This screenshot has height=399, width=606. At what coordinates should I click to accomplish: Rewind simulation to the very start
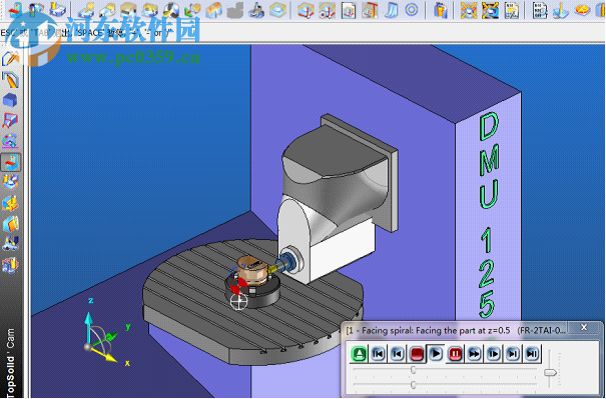click(x=378, y=353)
